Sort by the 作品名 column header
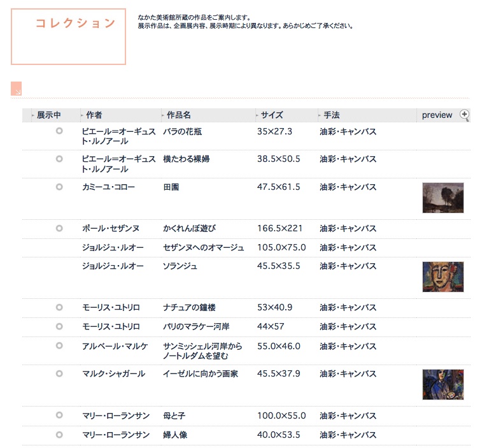Image resolution: width=489 pixels, height=448 pixels. (178, 115)
